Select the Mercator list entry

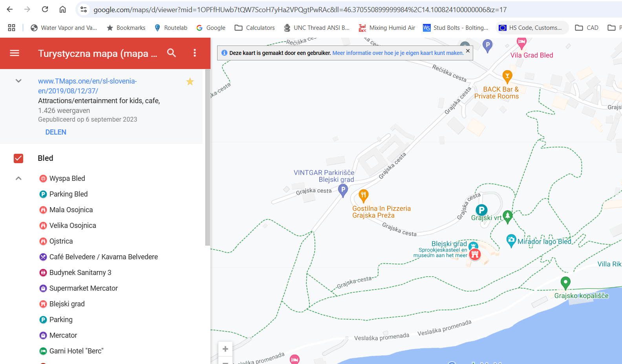[x=63, y=335]
